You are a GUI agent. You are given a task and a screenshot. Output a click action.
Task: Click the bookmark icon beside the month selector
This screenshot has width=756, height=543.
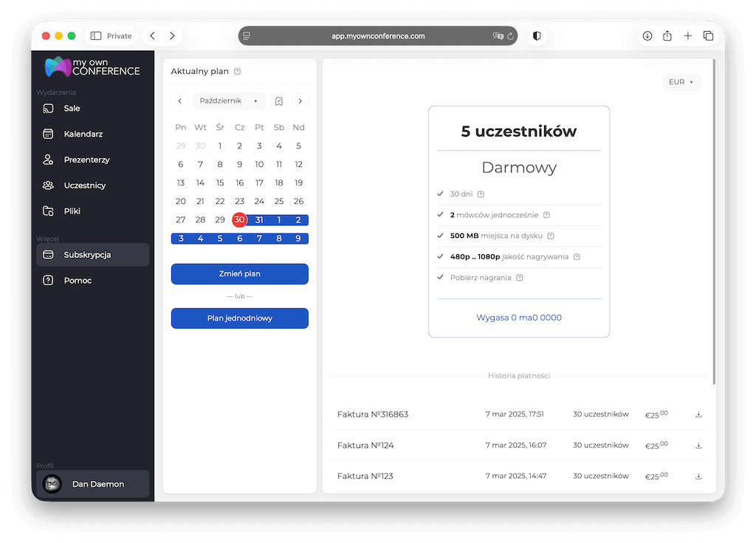click(279, 101)
